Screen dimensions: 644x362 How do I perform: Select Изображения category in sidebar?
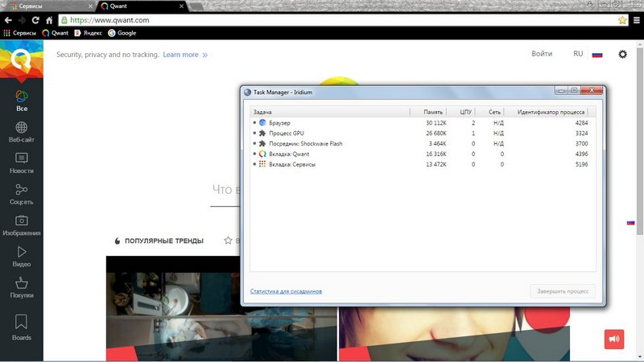tap(22, 225)
